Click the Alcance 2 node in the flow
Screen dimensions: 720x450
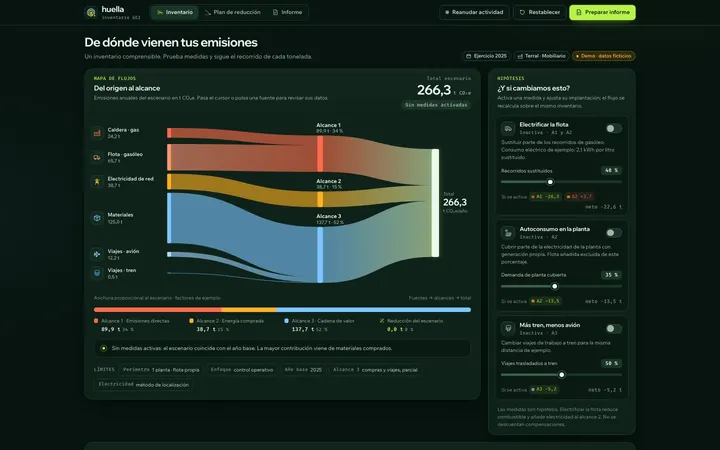(320, 199)
